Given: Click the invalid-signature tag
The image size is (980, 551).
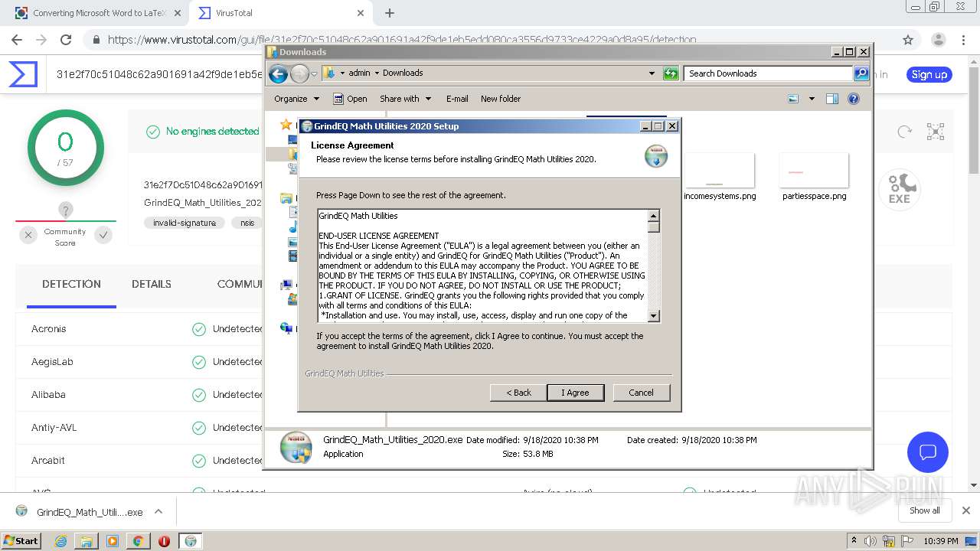Looking at the screenshot, I should pyautogui.click(x=185, y=223).
